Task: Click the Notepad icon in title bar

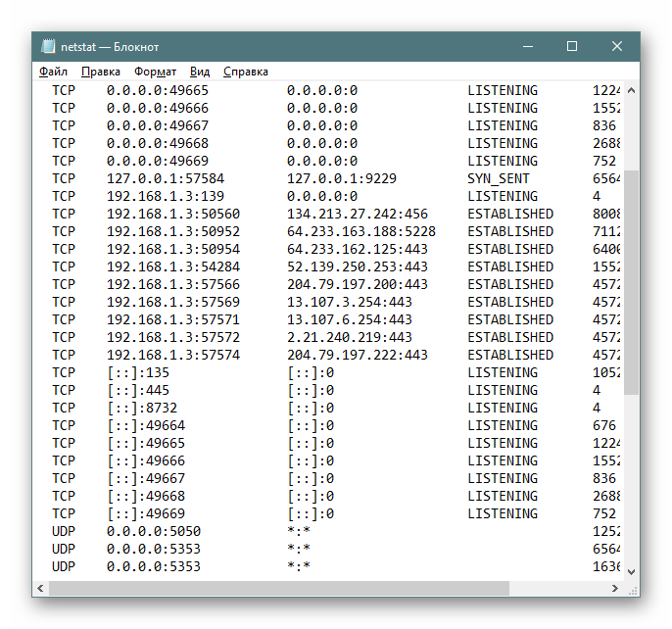Action: tap(48, 46)
